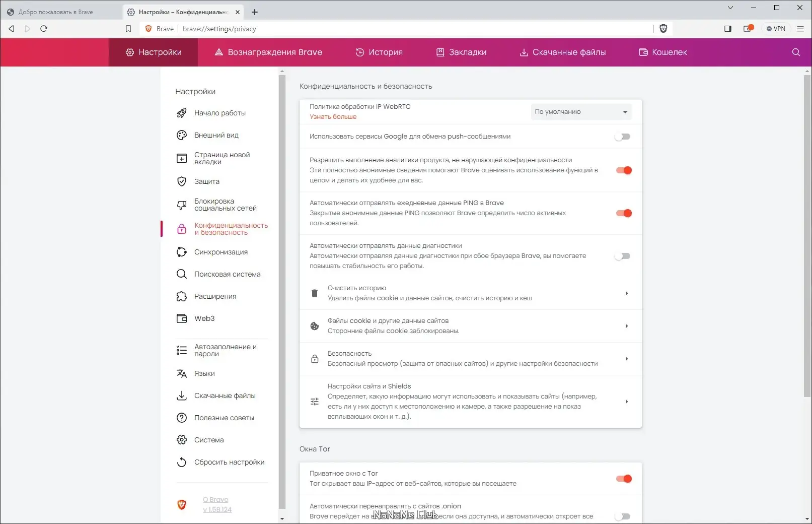Click the sliders icon beside Настройки сайта
The height and width of the screenshot is (524, 812).
click(x=315, y=402)
